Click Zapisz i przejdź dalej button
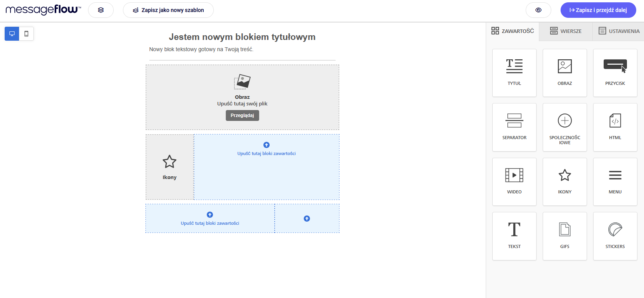Screen dimensions: 644x298 click(x=598, y=10)
